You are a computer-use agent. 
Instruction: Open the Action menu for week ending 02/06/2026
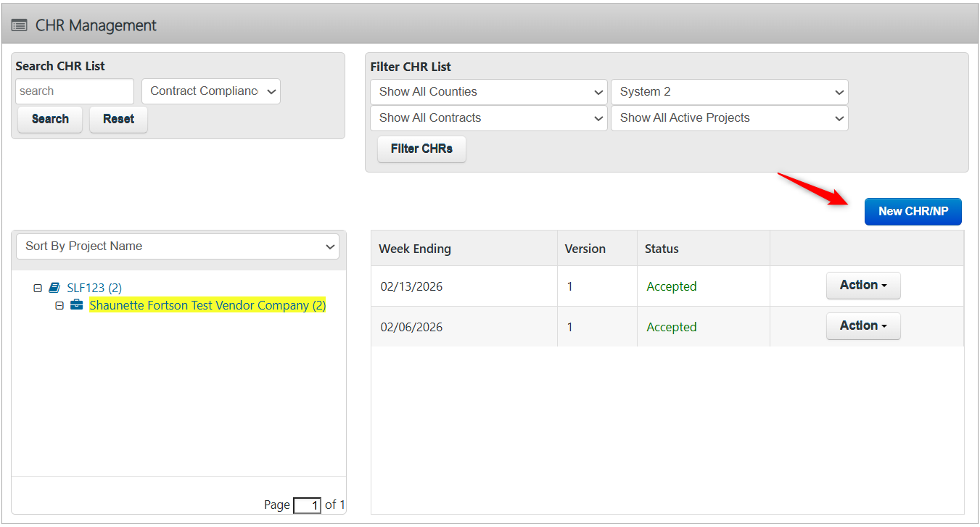[863, 325]
